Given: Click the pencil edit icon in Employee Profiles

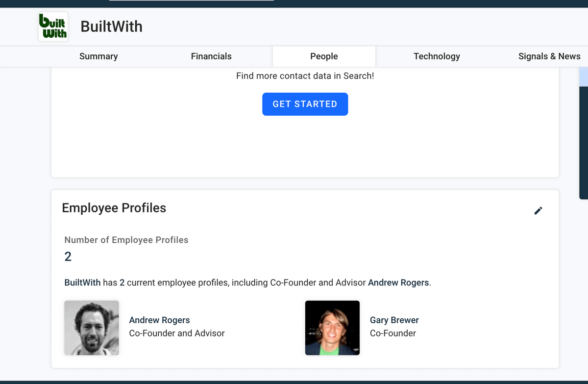Looking at the screenshot, I should coord(538,210).
